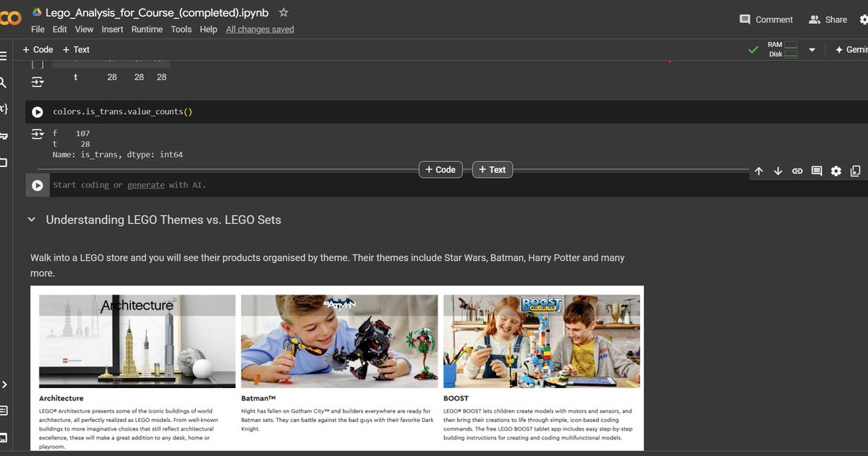Click the Architecture caption heading

(61, 398)
